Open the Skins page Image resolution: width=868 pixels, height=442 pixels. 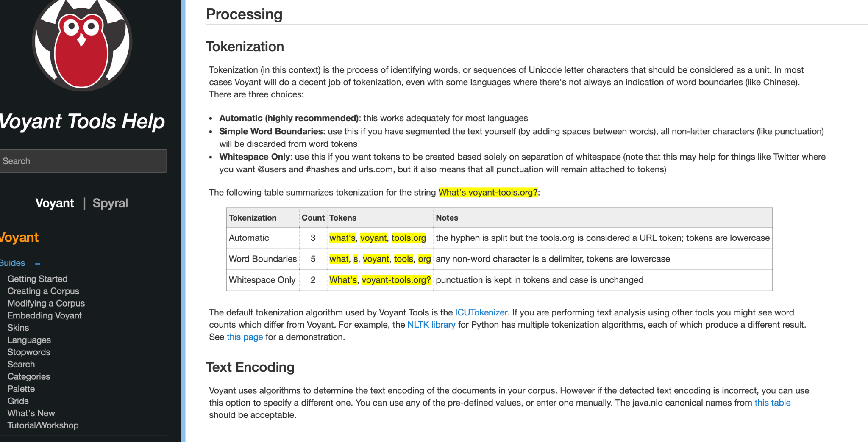18,328
